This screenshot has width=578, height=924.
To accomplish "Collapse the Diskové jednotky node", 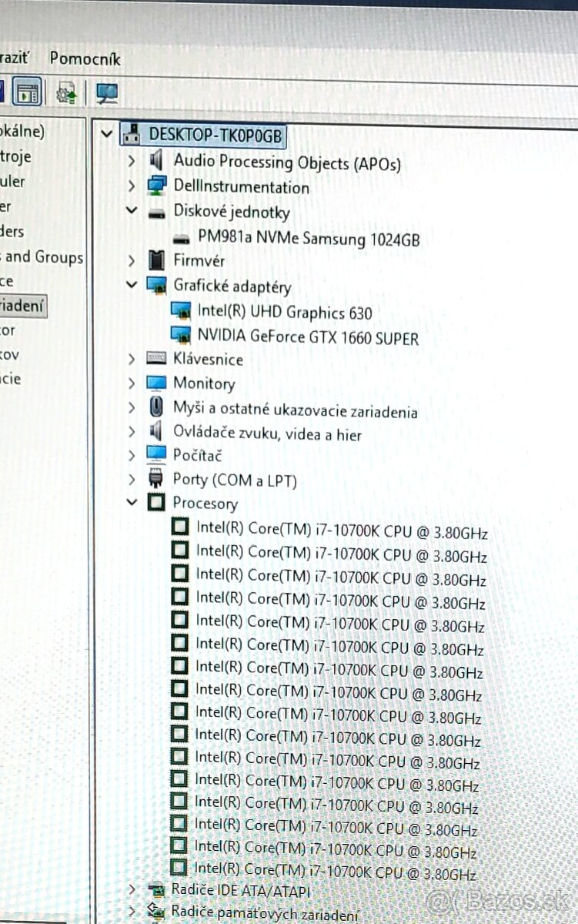I will click(x=132, y=210).
